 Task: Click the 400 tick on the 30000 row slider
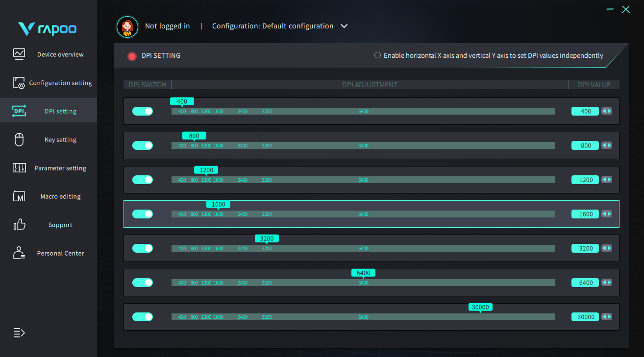(x=182, y=317)
